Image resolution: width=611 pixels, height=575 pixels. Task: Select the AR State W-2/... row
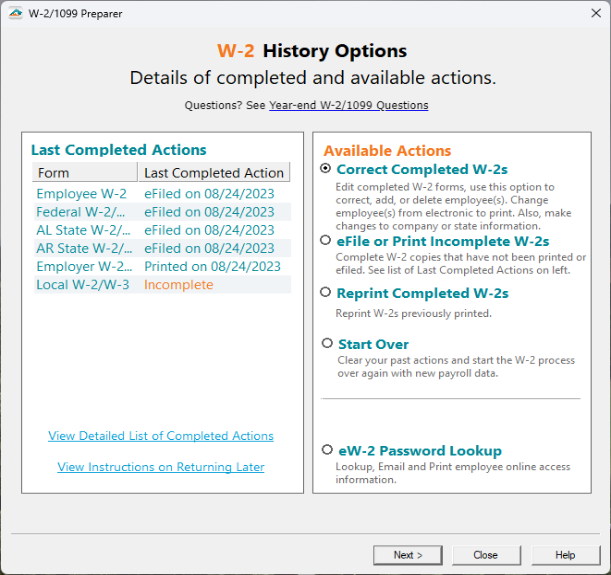[x=162, y=248]
